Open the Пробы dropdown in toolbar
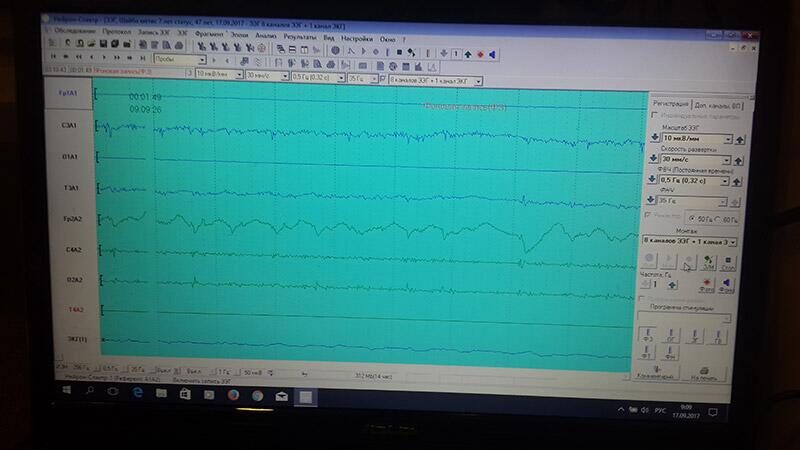Screen dimensions: 800x450 coord(180,59)
